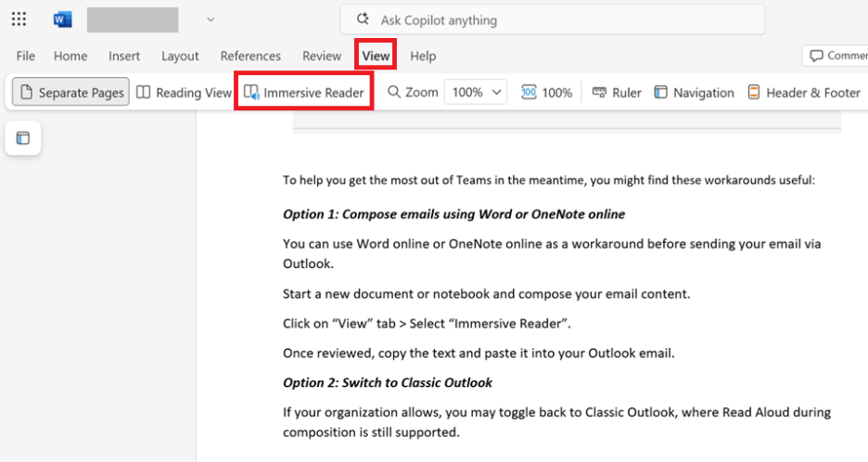Open the Comments button
868x462 pixels.
tap(836, 56)
